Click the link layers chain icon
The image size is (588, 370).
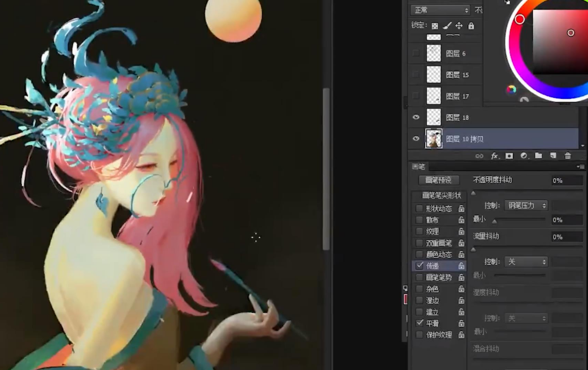pyautogui.click(x=479, y=156)
